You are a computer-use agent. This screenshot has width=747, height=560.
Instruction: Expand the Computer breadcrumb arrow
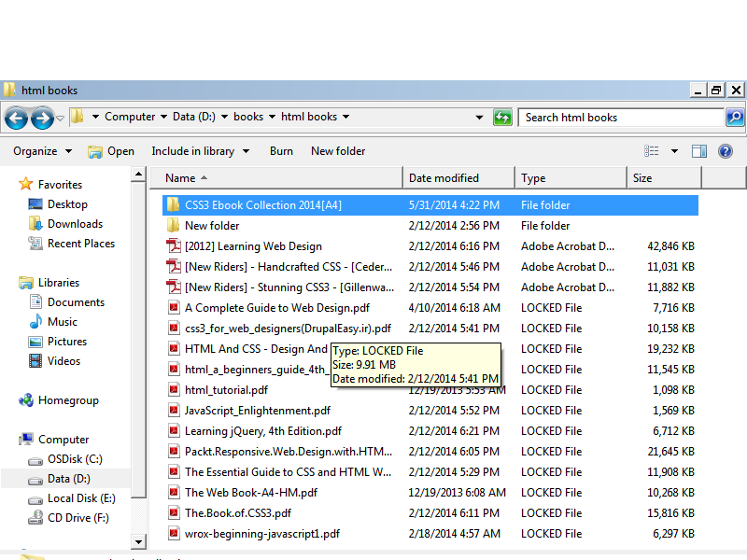[x=164, y=117]
